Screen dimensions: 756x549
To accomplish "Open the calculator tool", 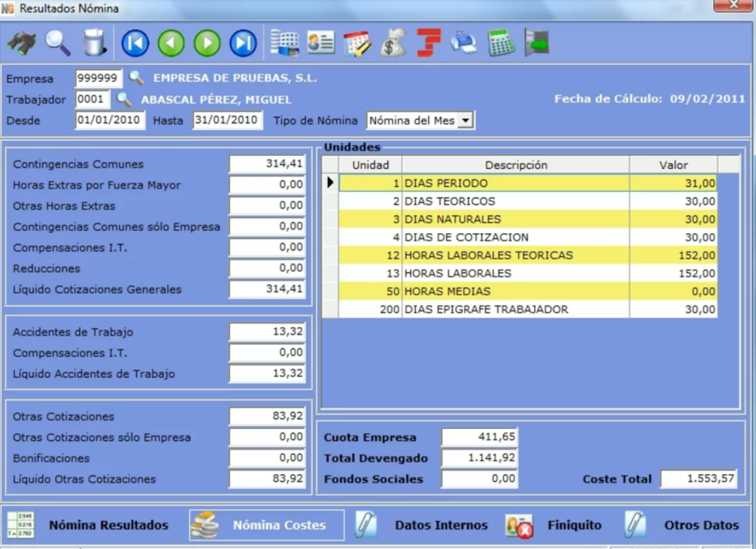I will [501, 43].
